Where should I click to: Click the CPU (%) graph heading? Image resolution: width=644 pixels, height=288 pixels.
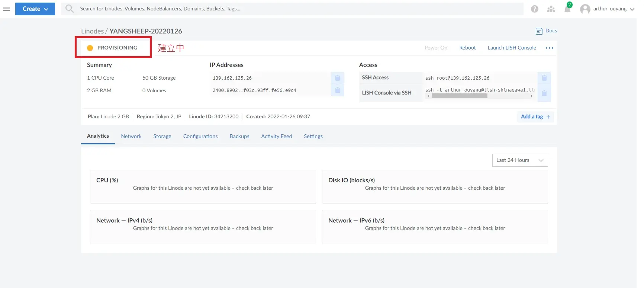click(x=107, y=180)
